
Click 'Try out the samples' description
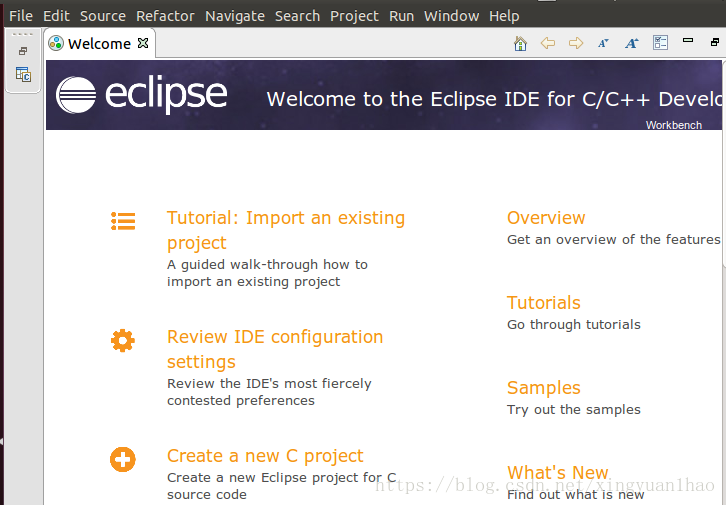click(574, 410)
